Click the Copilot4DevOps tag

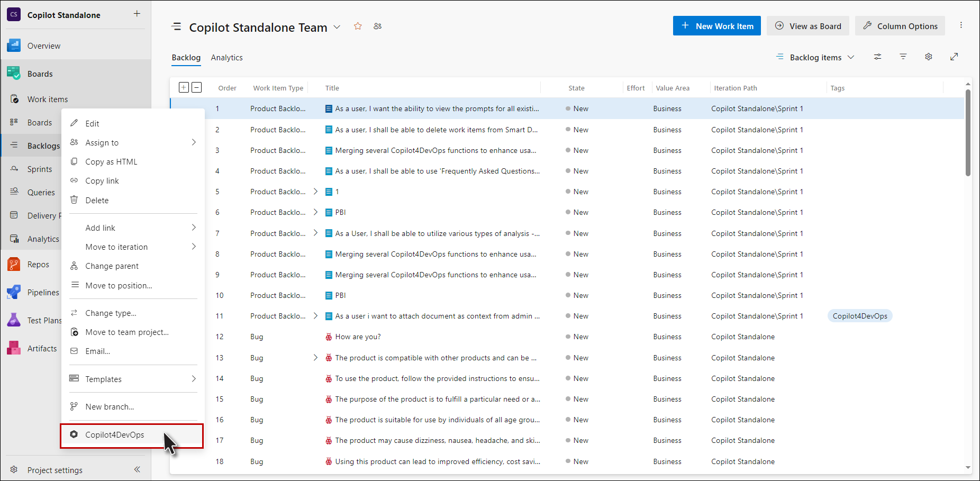pyautogui.click(x=860, y=316)
